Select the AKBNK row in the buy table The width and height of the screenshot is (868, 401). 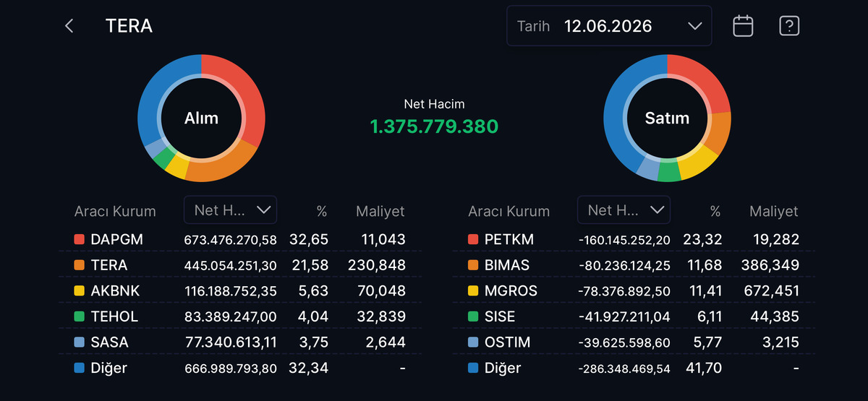[x=240, y=291]
